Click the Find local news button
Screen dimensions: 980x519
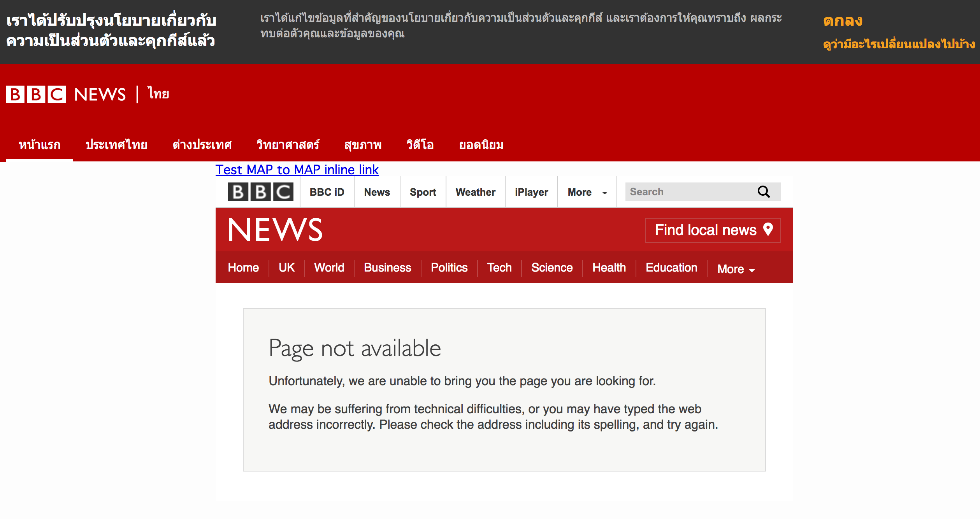pyautogui.click(x=705, y=230)
